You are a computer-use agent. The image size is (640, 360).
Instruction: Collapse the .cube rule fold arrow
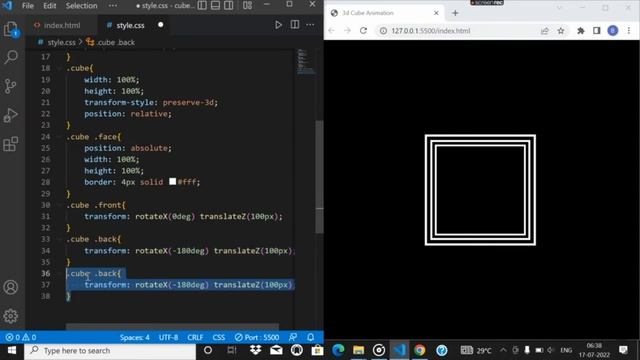(60, 68)
